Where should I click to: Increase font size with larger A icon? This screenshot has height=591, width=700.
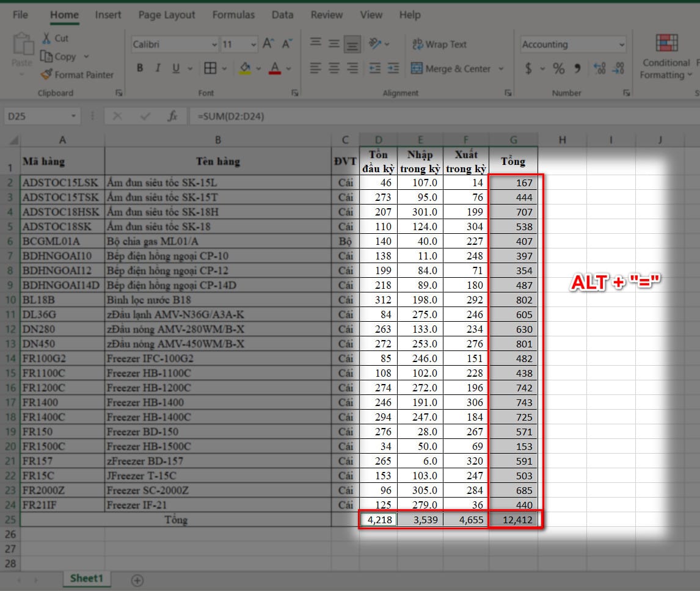coord(268,44)
